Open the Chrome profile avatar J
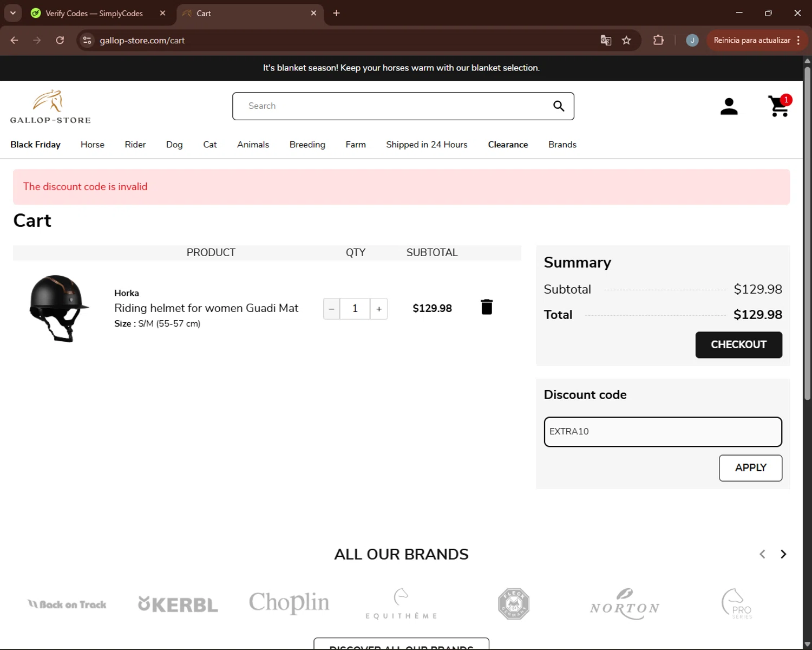 pos(692,40)
